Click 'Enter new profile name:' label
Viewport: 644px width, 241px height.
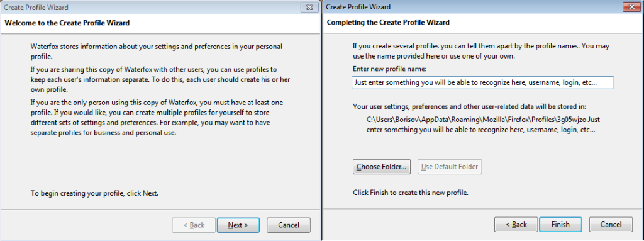(x=390, y=69)
